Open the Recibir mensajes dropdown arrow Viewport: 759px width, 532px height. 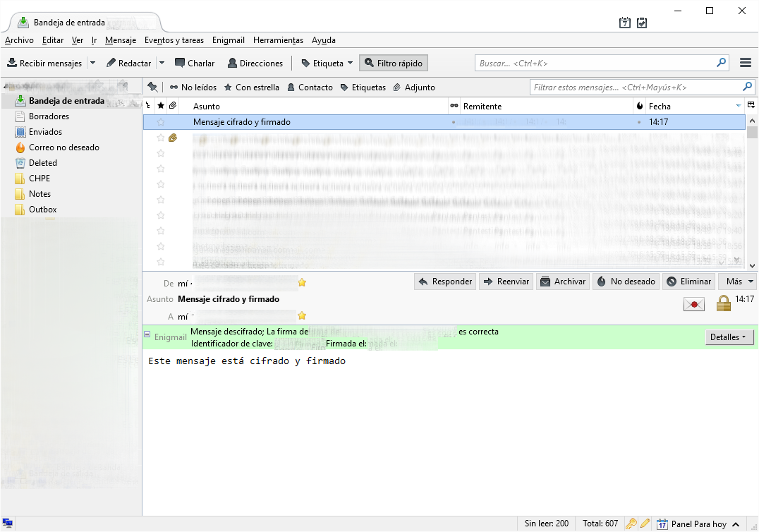coord(93,64)
